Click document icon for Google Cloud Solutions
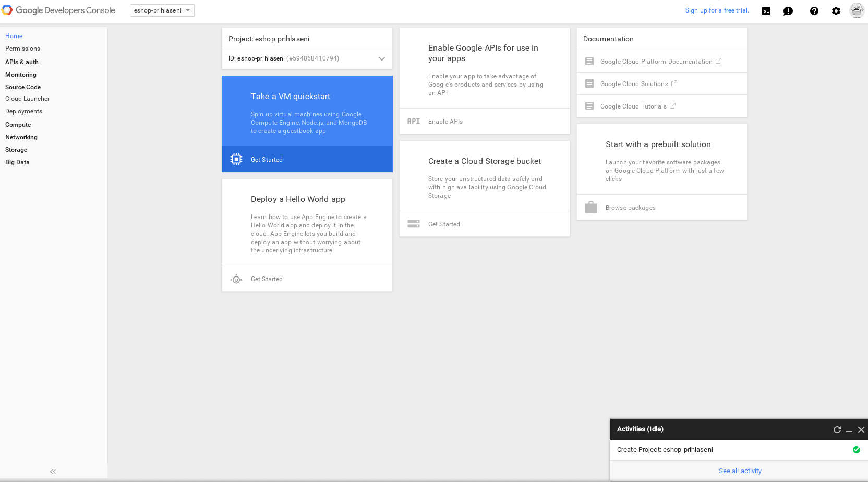868x482 pixels. [589, 83]
